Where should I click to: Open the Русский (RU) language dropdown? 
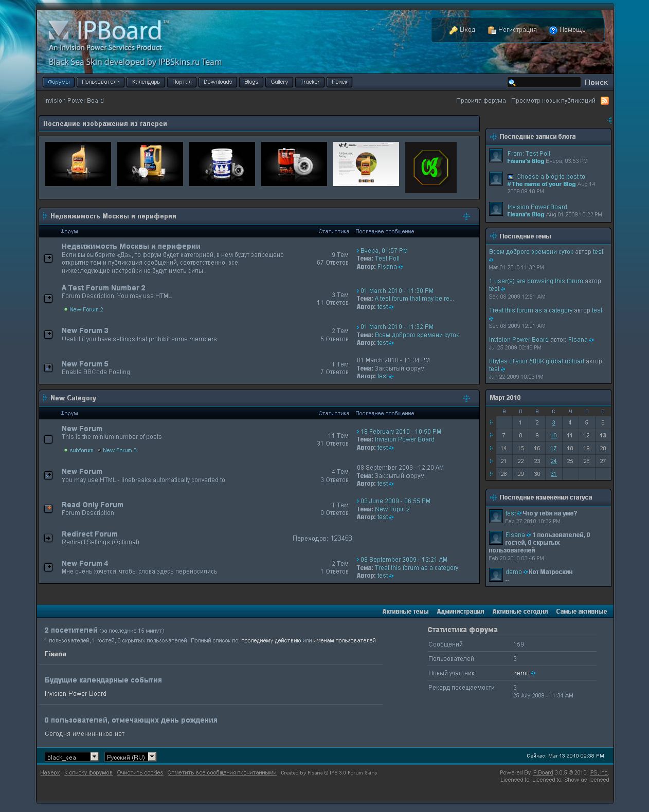(x=152, y=756)
